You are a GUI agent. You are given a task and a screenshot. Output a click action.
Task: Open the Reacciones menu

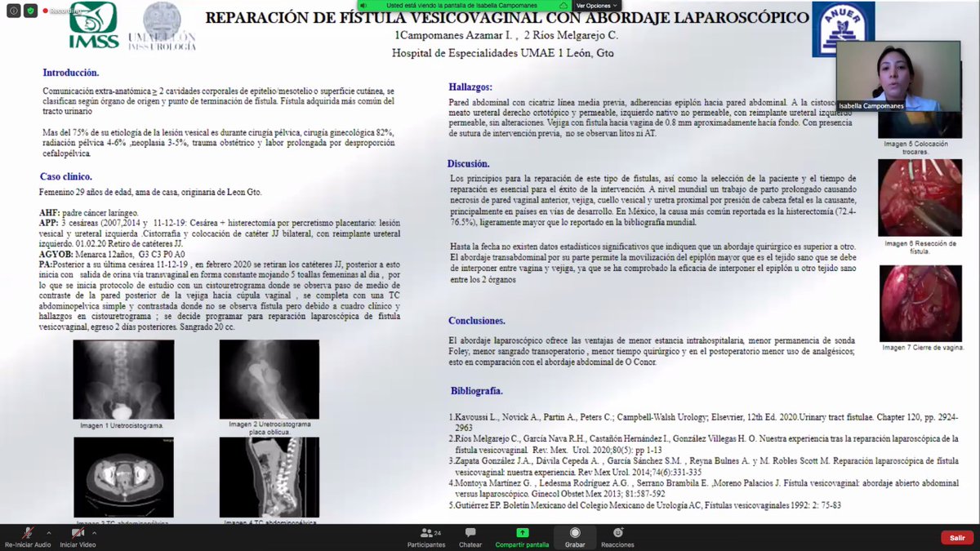[x=617, y=537]
